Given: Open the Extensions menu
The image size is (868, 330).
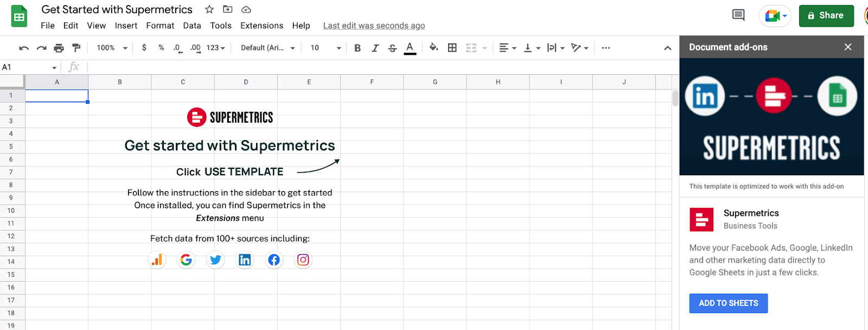Looking at the screenshot, I should (x=262, y=26).
